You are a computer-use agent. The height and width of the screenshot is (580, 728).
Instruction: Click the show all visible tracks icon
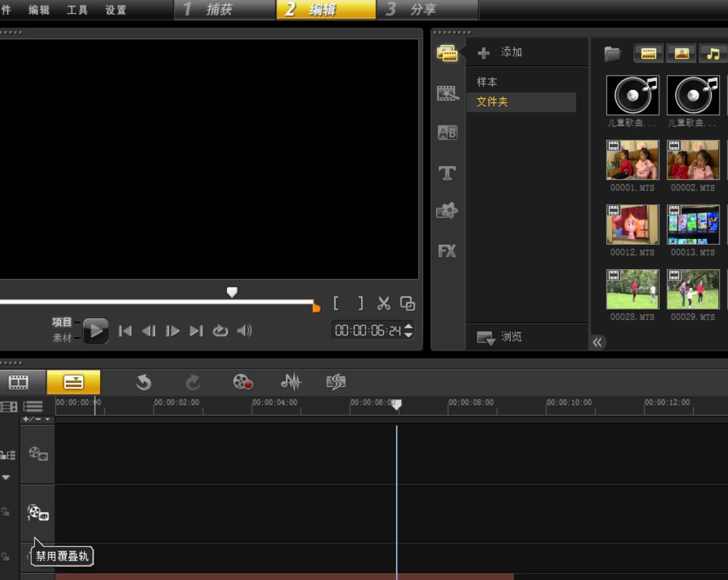click(9, 407)
